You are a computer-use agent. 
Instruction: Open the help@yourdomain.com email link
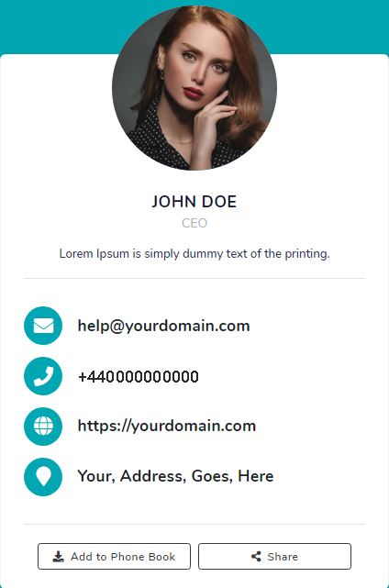(x=163, y=326)
